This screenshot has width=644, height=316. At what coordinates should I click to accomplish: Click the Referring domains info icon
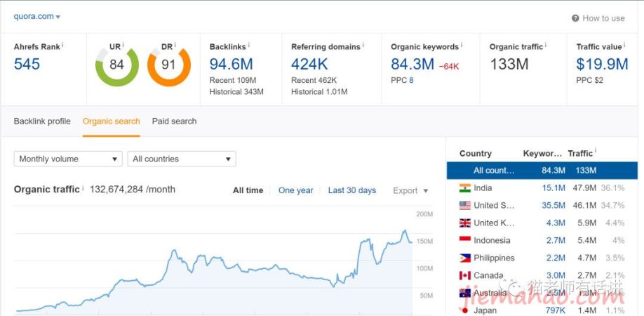[x=363, y=44]
